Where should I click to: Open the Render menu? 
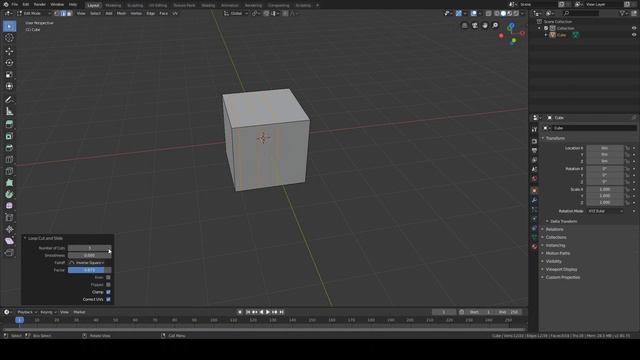pyautogui.click(x=40, y=4)
